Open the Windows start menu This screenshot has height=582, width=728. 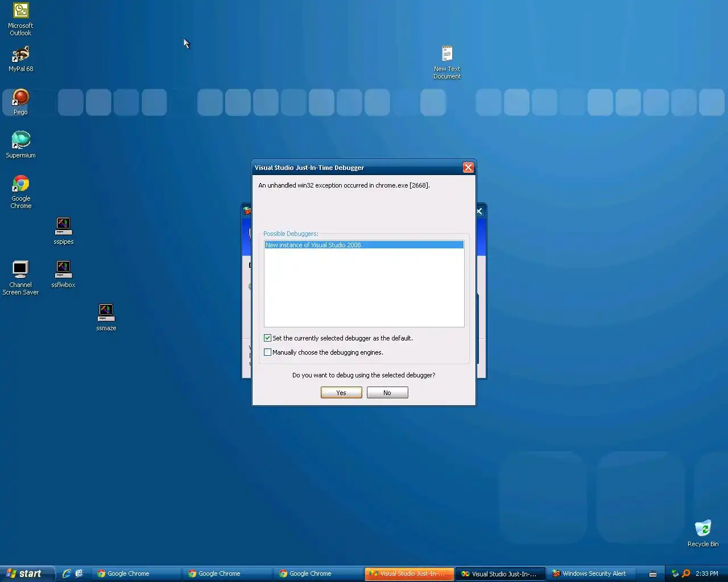pyautogui.click(x=27, y=573)
